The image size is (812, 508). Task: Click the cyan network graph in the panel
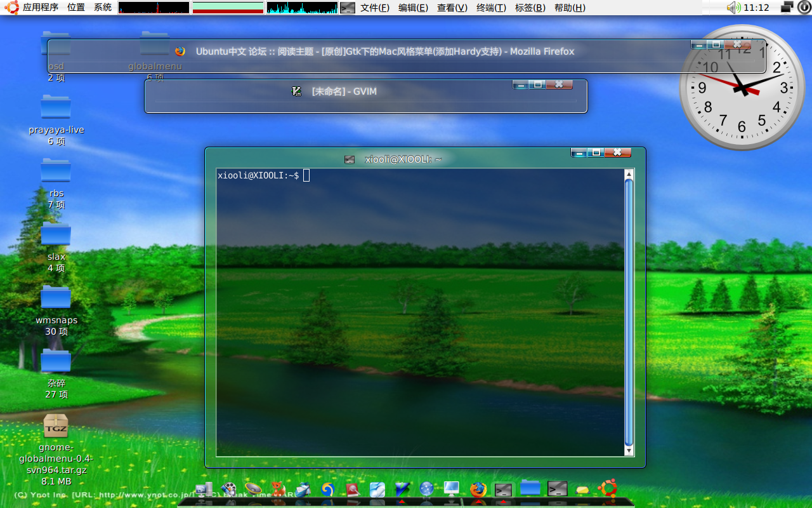point(302,8)
